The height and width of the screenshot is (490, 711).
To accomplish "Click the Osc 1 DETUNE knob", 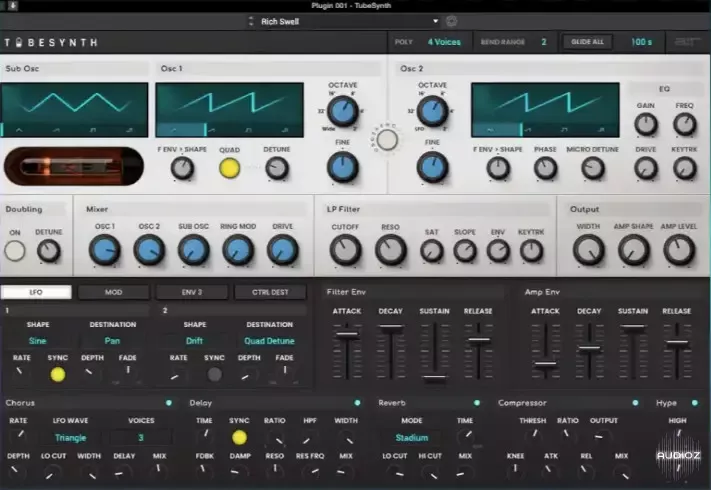I will [277, 168].
